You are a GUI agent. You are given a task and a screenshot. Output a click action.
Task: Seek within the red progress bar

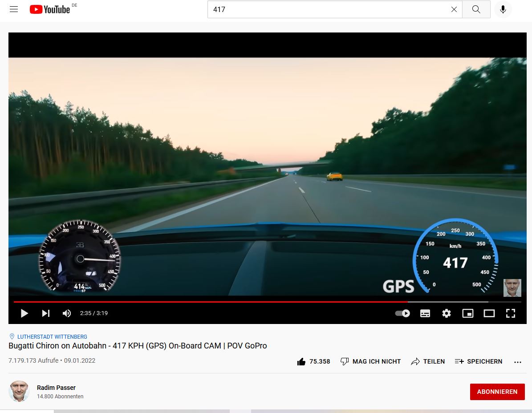268,301
